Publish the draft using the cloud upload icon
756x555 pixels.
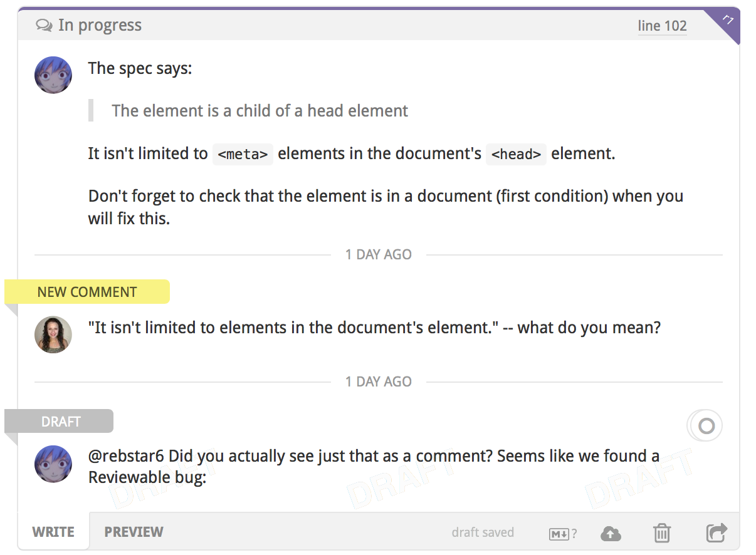pyautogui.click(x=611, y=533)
